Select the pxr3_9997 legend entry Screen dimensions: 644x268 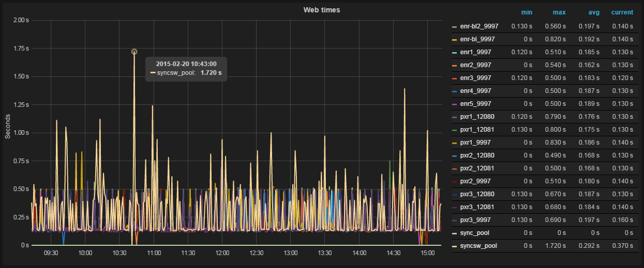point(475,219)
